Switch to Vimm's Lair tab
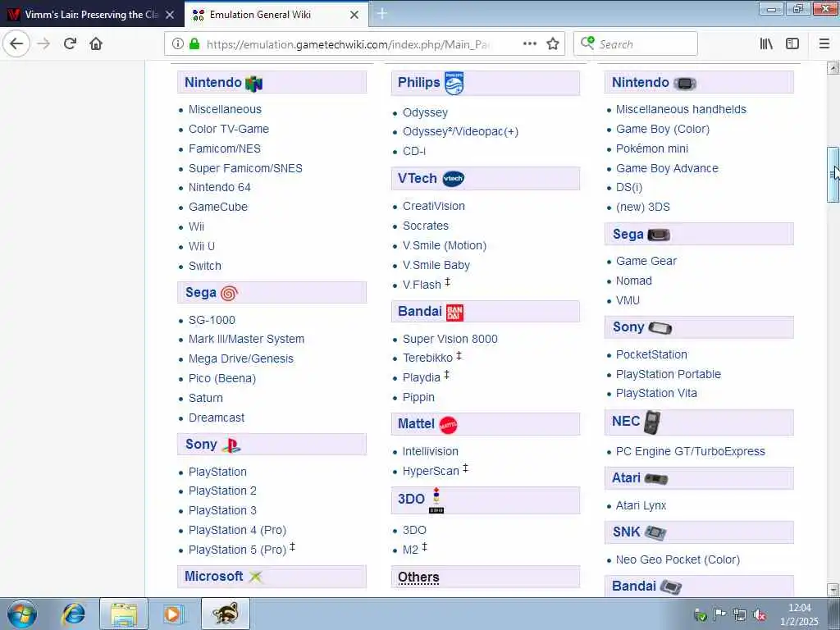Image resolution: width=840 pixels, height=630 pixels. (x=91, y=15)
